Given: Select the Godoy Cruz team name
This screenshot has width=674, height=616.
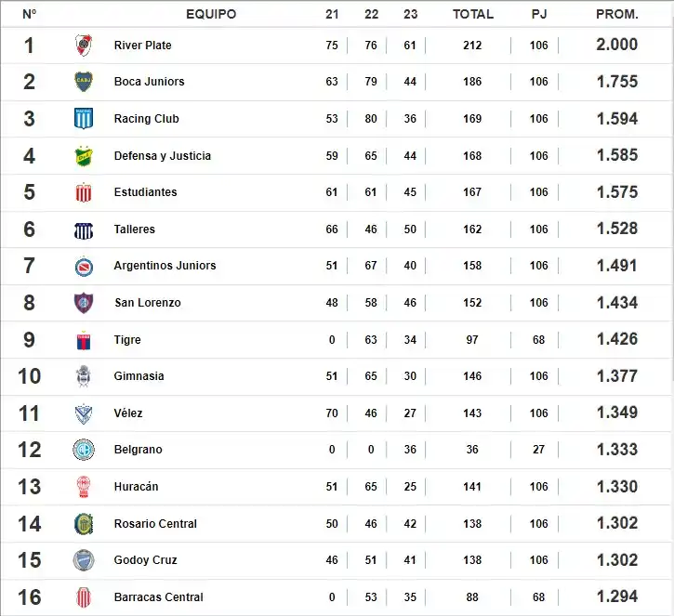Looking at the screenshot, I should (144, 560).
